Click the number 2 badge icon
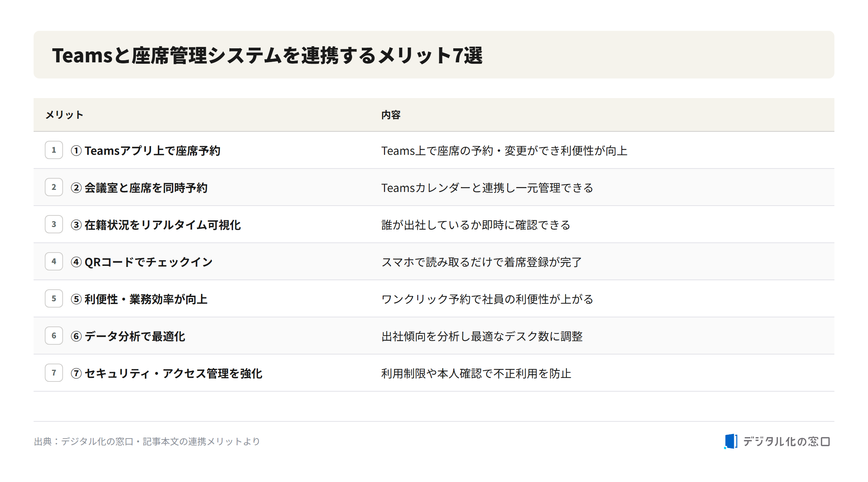The image size is (868, 482). pyautogui.click(x=54, y=187)
